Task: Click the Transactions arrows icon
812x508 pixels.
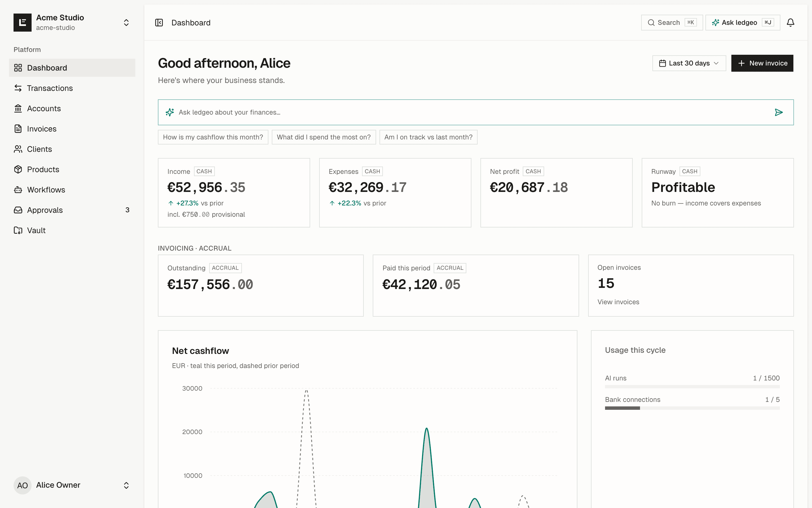Action: [18, 88]
